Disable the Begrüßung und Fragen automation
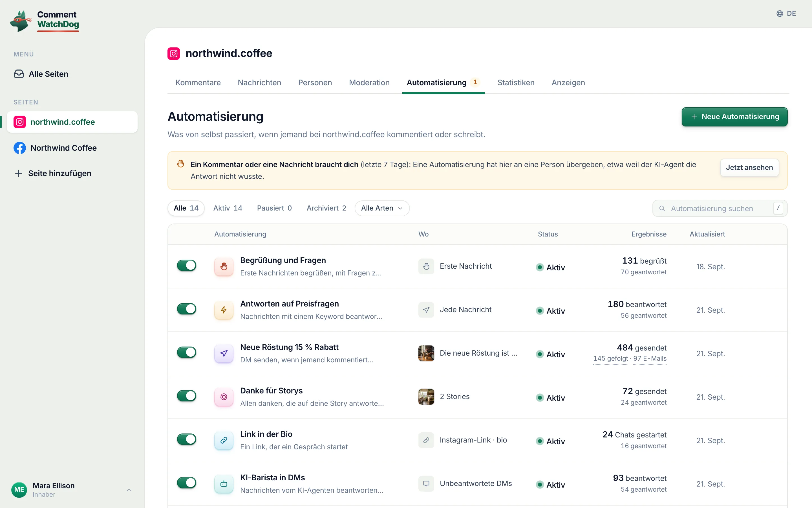Viewport: 812px width, 508px height. (x=187, y=265)
